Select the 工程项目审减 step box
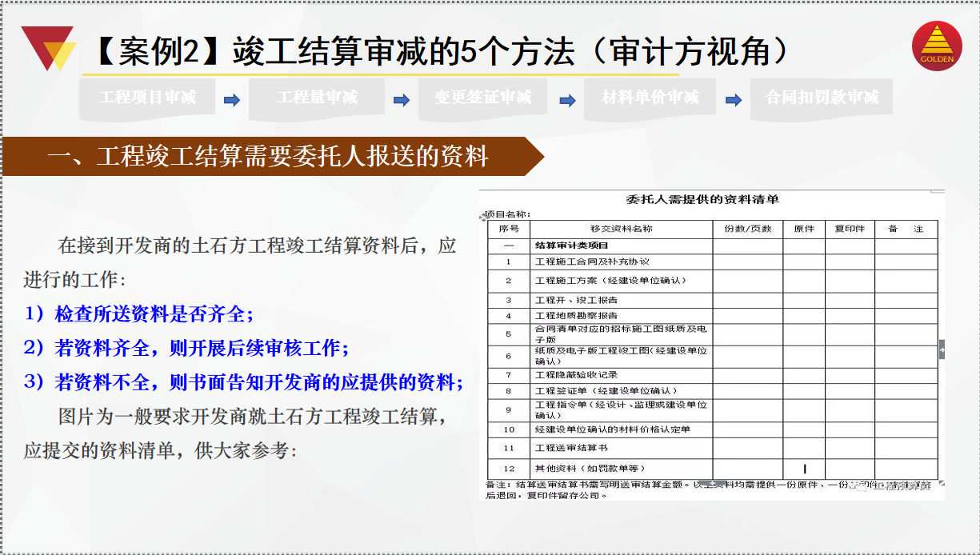This screenshot has height=555, width=980. 147,98
